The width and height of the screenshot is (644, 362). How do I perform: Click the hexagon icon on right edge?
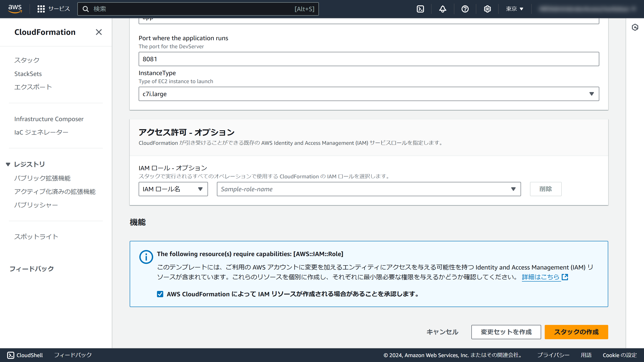tap(635, 27)
